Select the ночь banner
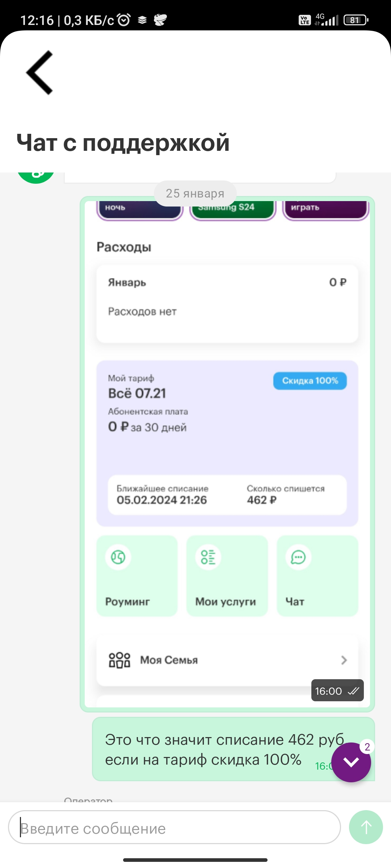Screen dimensions: 391x868 [x=140, y=209]
